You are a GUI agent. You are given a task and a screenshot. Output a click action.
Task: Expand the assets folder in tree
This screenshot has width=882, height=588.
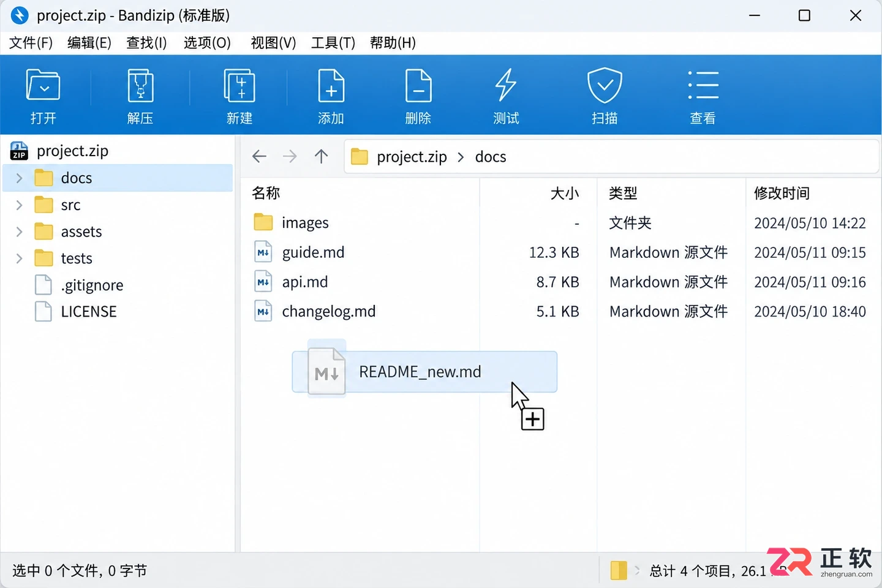(19, 232)
